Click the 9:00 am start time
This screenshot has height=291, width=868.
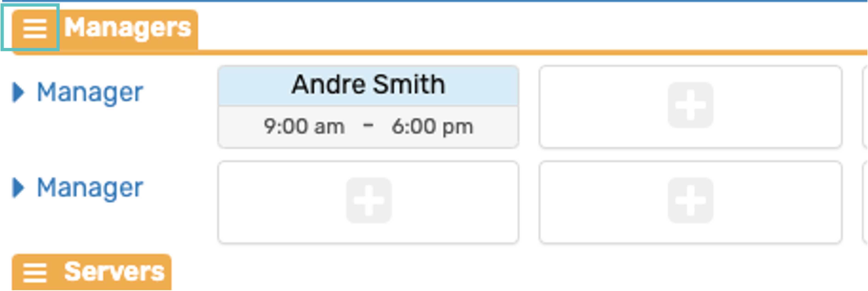tap(304, 127)
